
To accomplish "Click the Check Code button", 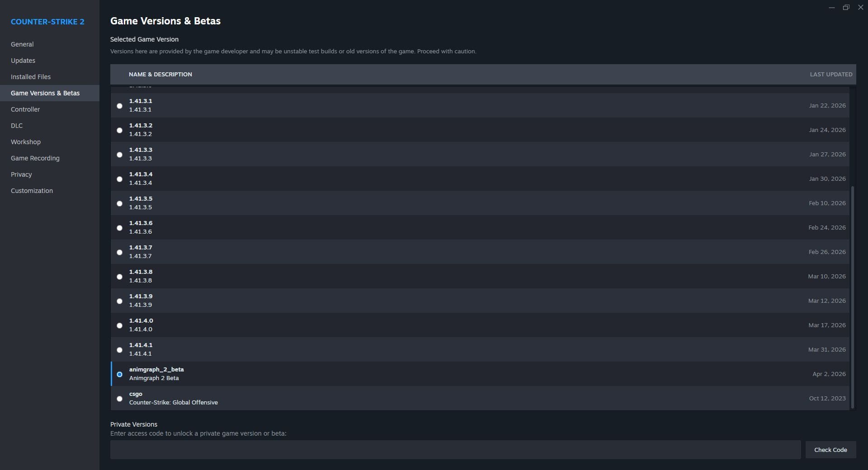I will [830, 450].
